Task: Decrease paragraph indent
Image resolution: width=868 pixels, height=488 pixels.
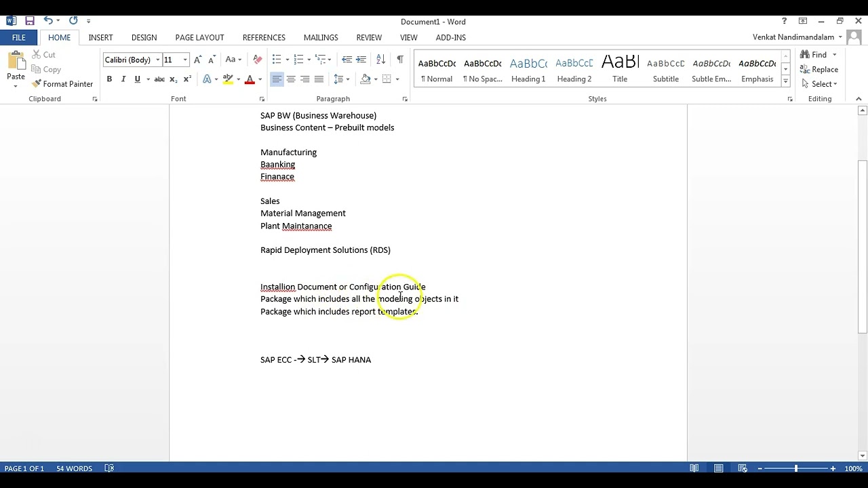Action: click(347, 60)
